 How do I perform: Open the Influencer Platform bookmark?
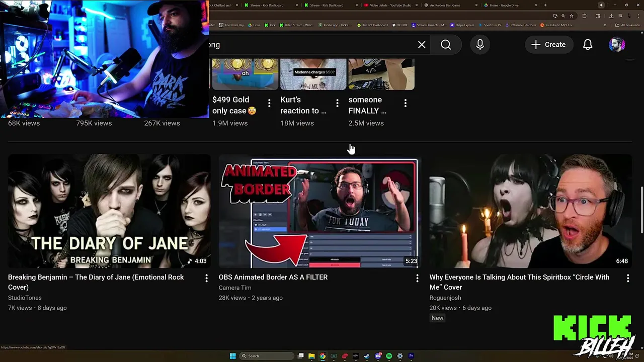point(520,25)
